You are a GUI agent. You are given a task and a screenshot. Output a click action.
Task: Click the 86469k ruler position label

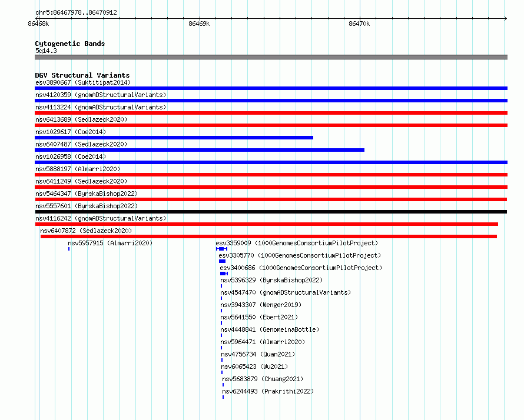pos(199,24)
